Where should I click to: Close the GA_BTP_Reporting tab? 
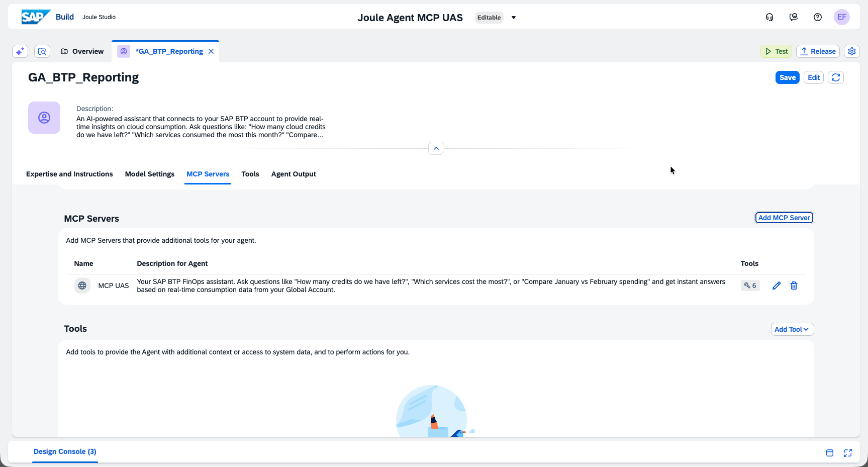click(x=211, y=51)
